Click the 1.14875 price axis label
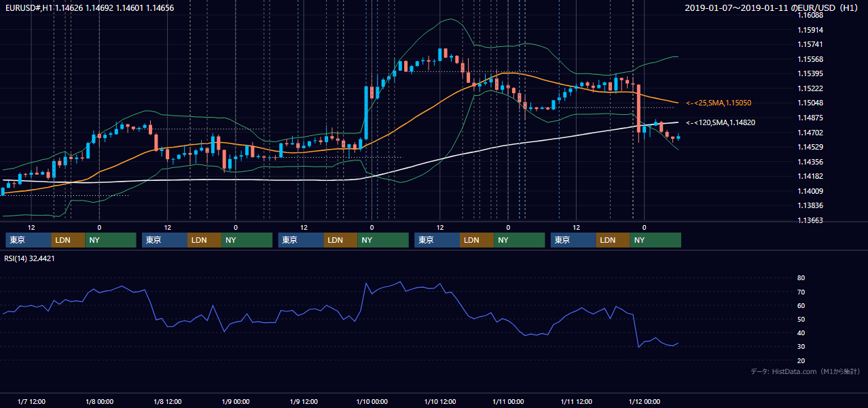Image resolution: width=868 pixels, height=408 pixels. click(x=810, y=118)
